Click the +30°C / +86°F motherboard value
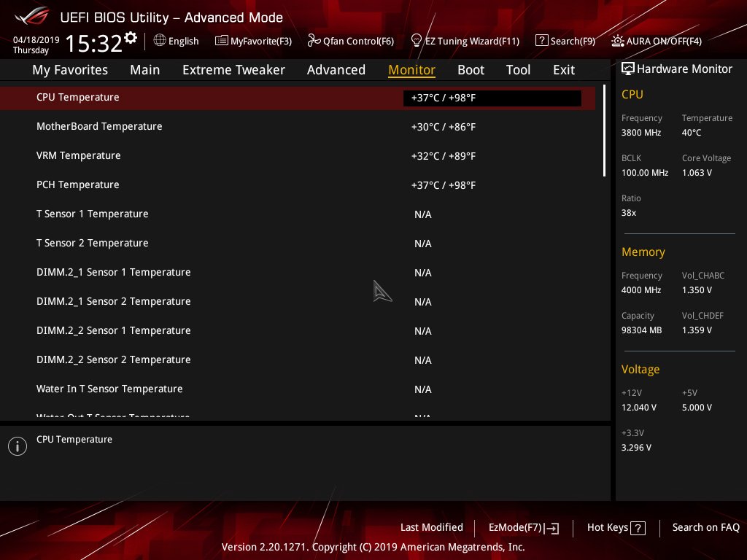 (x=444, y=127)
